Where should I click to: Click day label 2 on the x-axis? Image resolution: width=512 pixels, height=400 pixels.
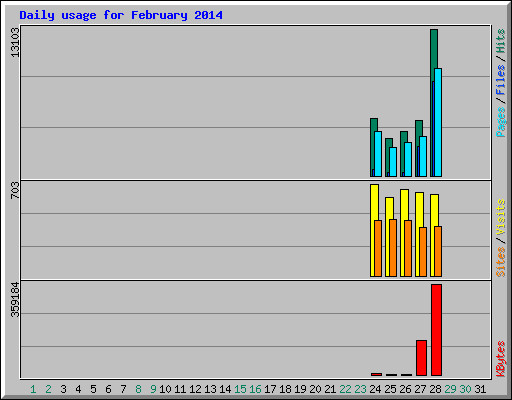[48, 389]
